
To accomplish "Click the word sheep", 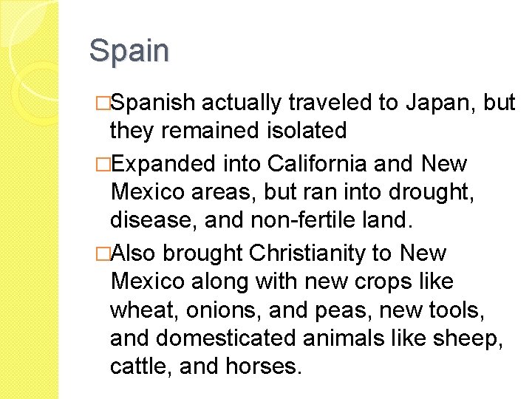I will (465, 340).
